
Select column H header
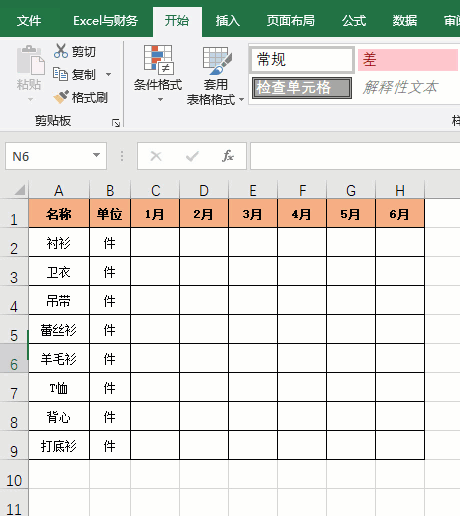click(400, 190)
